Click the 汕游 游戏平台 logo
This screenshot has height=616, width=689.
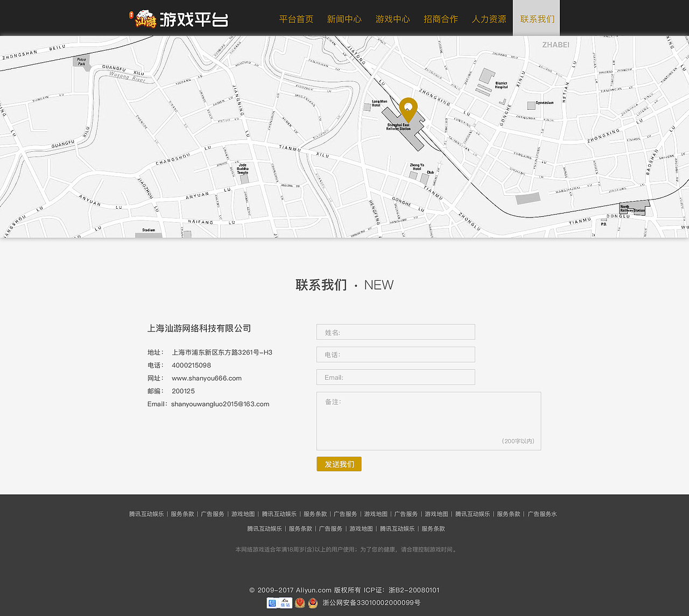[179, 19]
